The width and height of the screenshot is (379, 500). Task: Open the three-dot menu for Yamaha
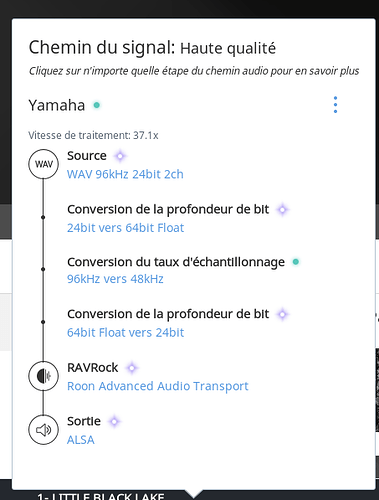335,105
